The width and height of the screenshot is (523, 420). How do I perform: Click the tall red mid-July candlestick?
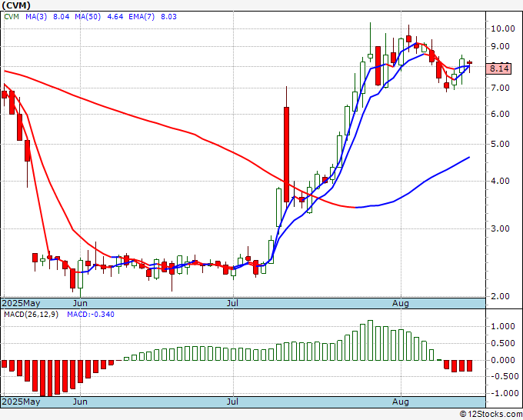(x=286, y=154)
